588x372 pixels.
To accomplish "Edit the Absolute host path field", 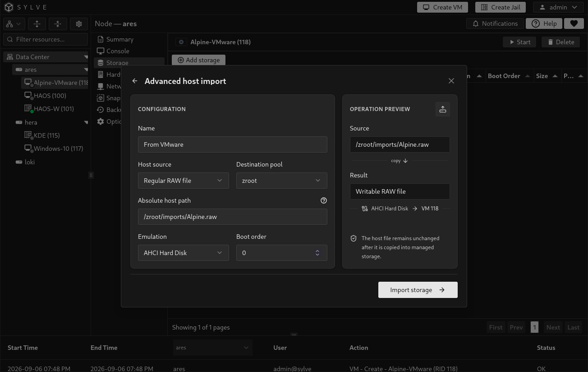I will [x=233, y=217].
